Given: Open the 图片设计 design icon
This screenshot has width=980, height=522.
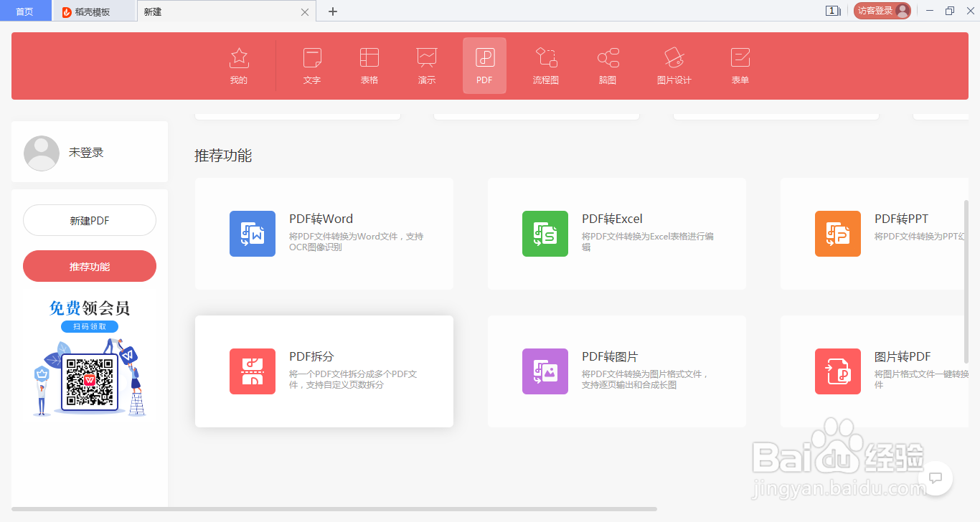Looking at the screenshot, I should tap(674, 65).
